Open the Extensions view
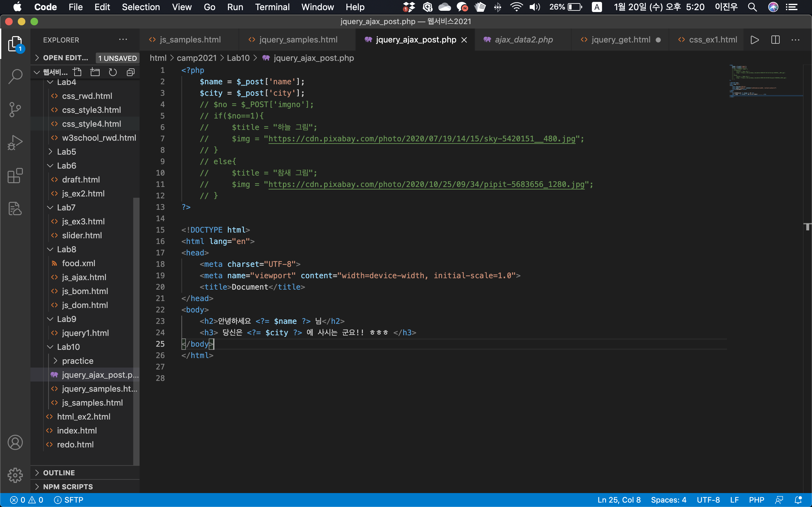812x507 pixels. (x=15, y=175)
